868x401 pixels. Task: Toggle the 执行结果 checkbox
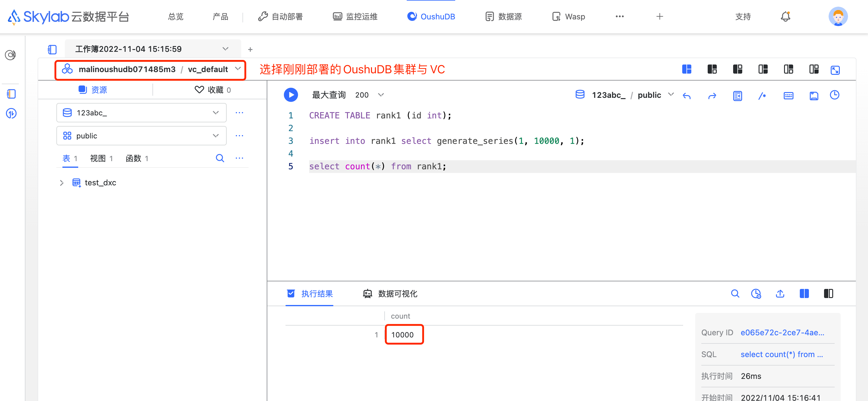pyautogui.click(x=290, y=293)
